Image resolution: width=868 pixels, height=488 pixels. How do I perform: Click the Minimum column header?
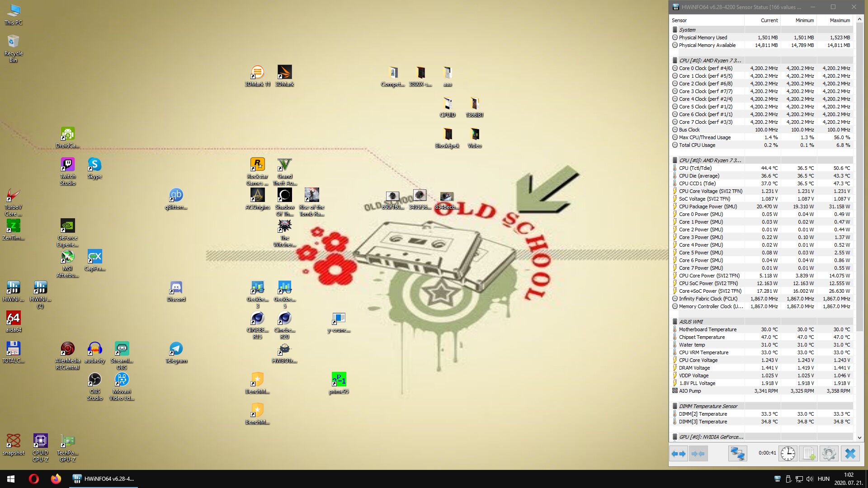798,20
